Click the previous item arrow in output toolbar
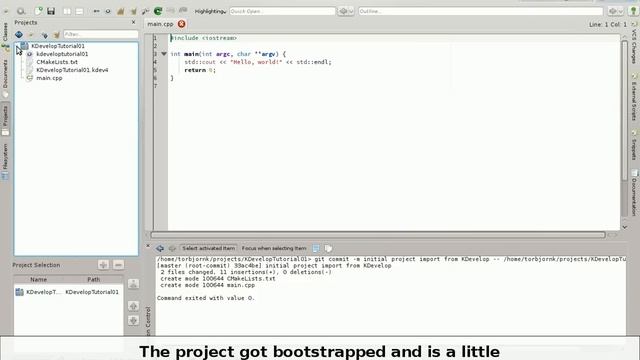Screen dimensions: 640x360 tap(160, 248)
